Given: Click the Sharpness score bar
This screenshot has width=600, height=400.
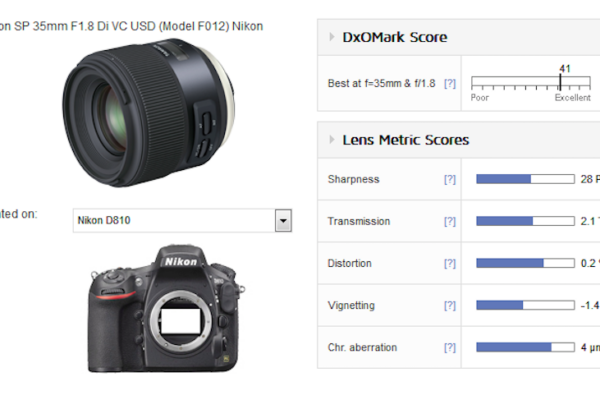Looking at the screenshot, I should 525,179.
